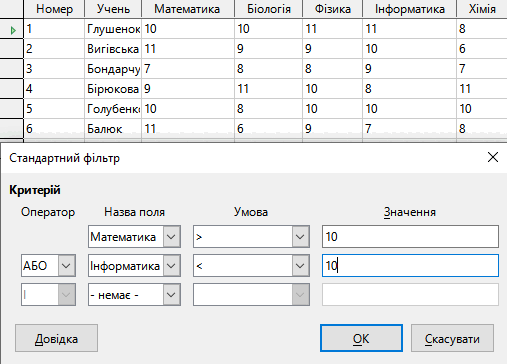Click the Номер column header
507x364 pixels.
[54, 9]
